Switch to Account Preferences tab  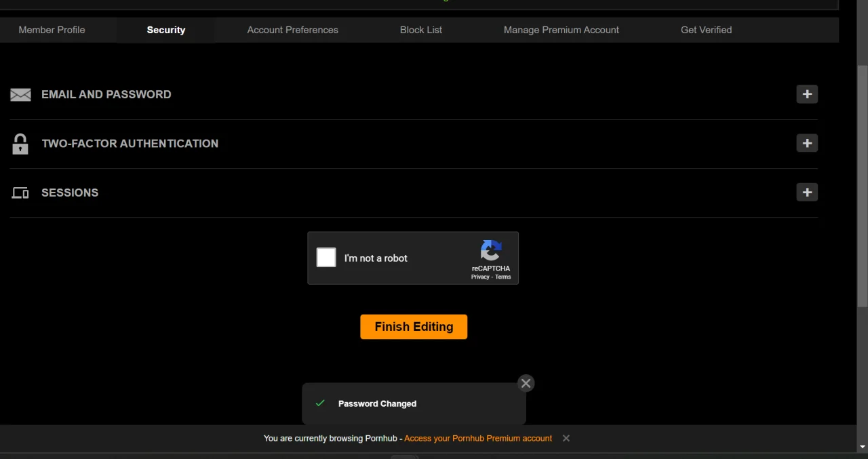292,30
